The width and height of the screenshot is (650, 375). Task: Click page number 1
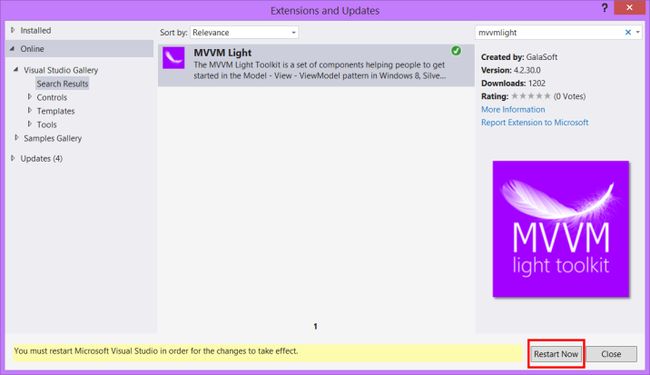coord(315,327)
